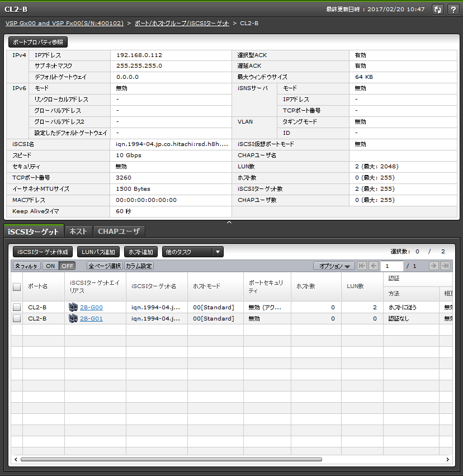Switch to the ホスト tab
Screen dimensions: 463x476
coord(78,231)
